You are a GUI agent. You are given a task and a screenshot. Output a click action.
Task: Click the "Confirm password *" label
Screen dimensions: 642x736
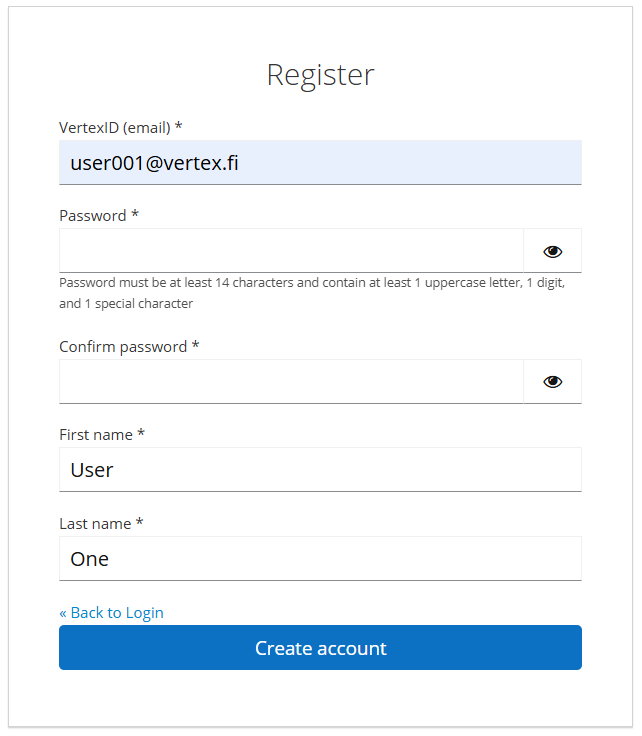(x=129, y=346)
